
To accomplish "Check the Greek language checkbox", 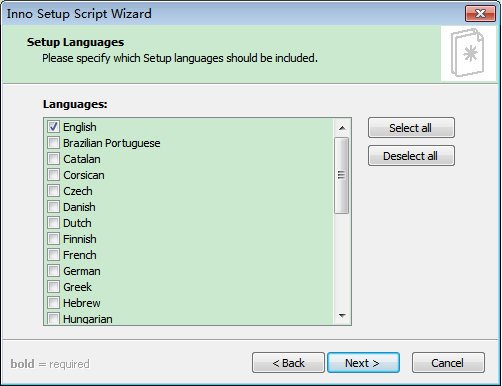I will pyautogui.click(x=53, y=287).
